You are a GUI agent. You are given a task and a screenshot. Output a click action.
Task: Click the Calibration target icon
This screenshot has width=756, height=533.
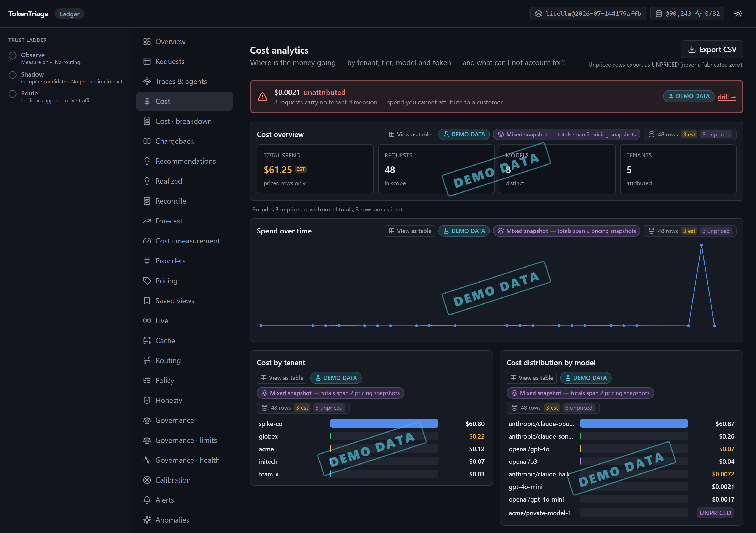147,480
